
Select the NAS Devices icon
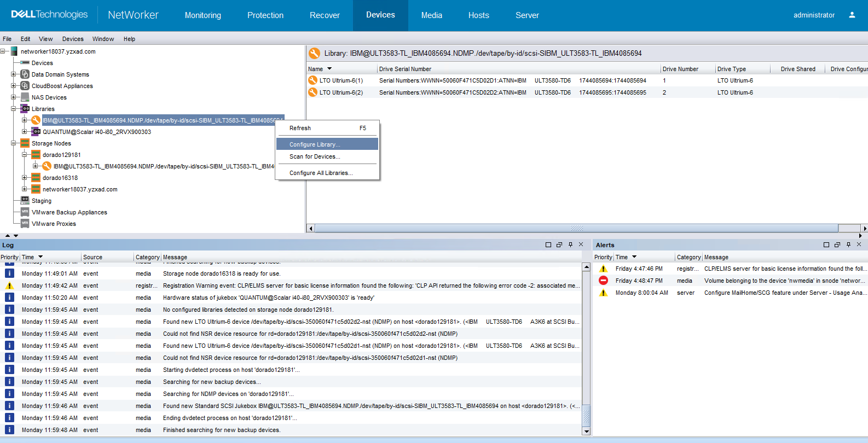point(25,97)
